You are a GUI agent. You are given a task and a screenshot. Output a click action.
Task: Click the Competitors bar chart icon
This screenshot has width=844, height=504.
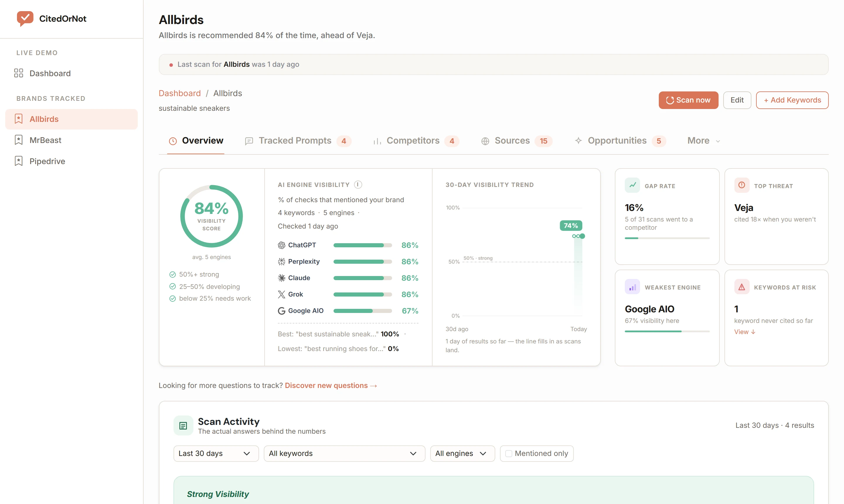tap(377, 141)
